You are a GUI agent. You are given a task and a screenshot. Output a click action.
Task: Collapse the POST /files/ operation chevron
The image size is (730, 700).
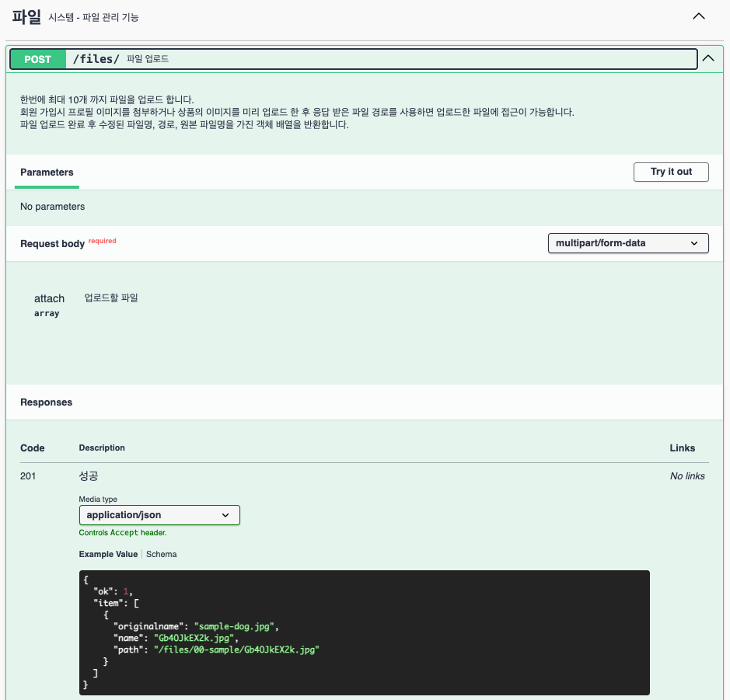tap(708, 58)
